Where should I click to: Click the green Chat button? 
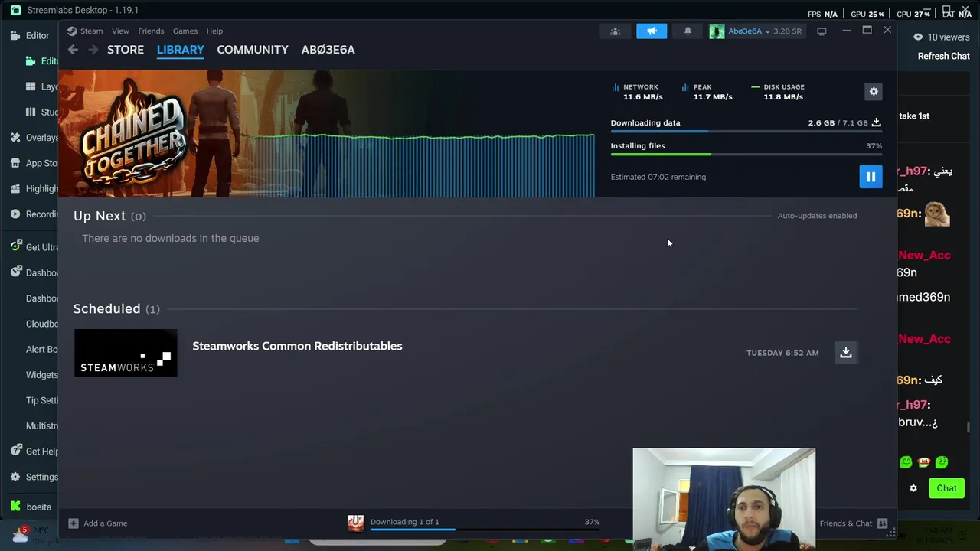pos(946,488)
